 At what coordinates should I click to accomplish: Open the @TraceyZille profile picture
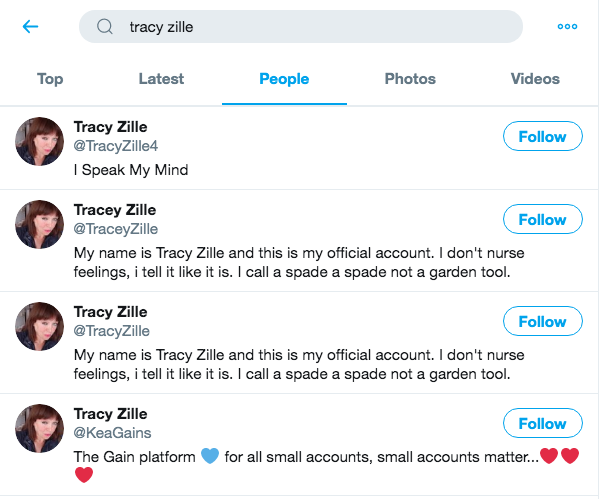(40, 224)
